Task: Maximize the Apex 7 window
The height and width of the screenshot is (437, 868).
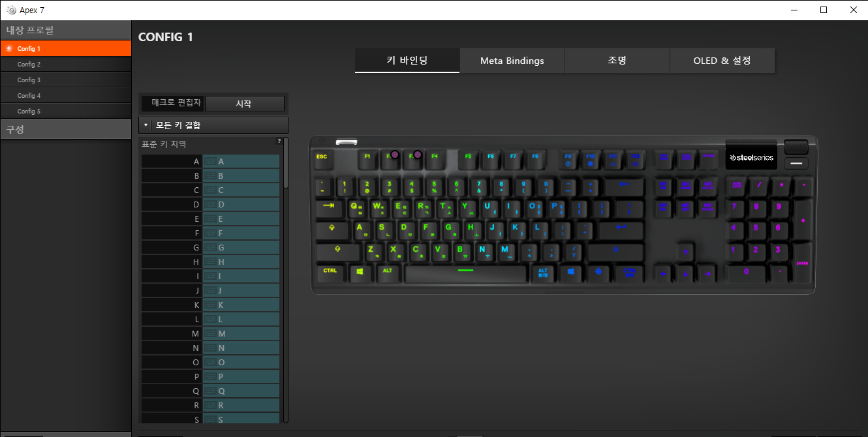Action: coord(824,10)
